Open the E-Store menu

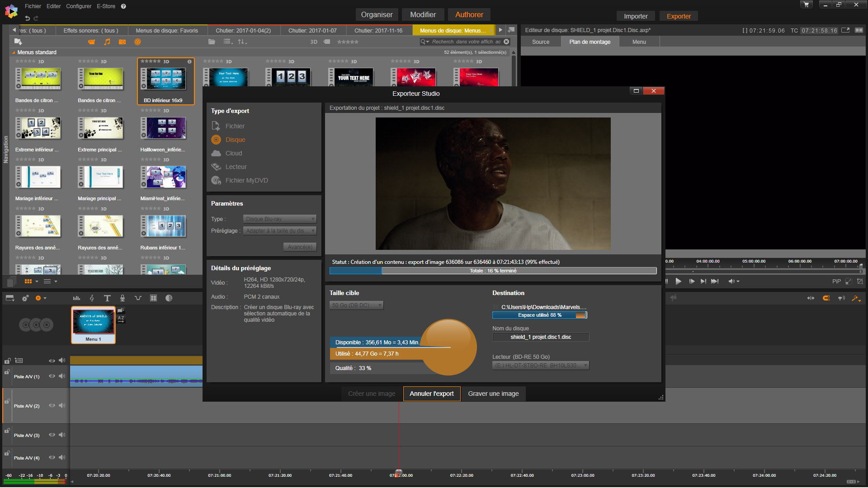[x=106, y=6]
